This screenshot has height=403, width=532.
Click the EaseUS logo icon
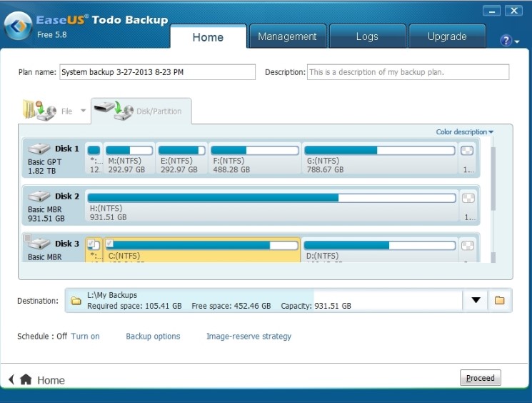point(19,26)
